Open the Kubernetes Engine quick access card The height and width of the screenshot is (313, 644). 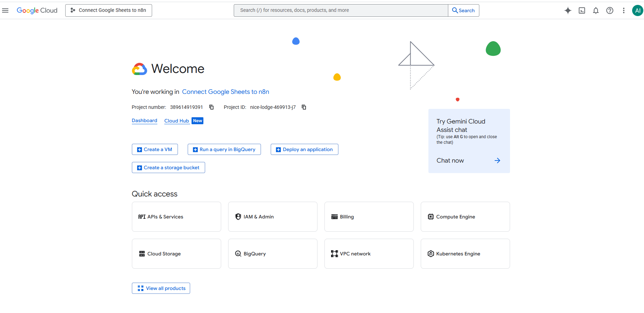point(465,254)
